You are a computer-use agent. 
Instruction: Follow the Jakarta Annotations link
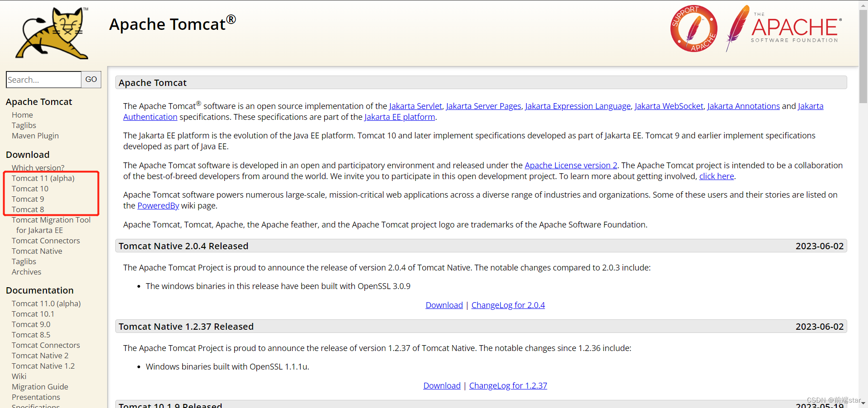743,106
